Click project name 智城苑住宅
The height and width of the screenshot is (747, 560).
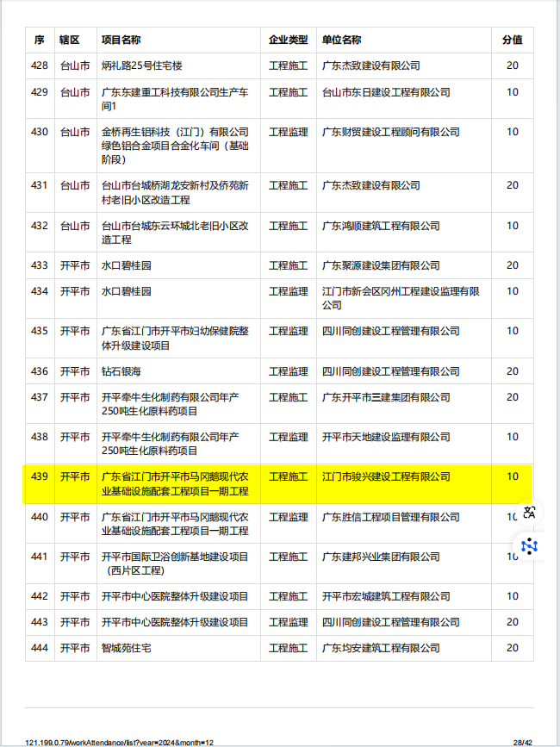tap(126, 648)
